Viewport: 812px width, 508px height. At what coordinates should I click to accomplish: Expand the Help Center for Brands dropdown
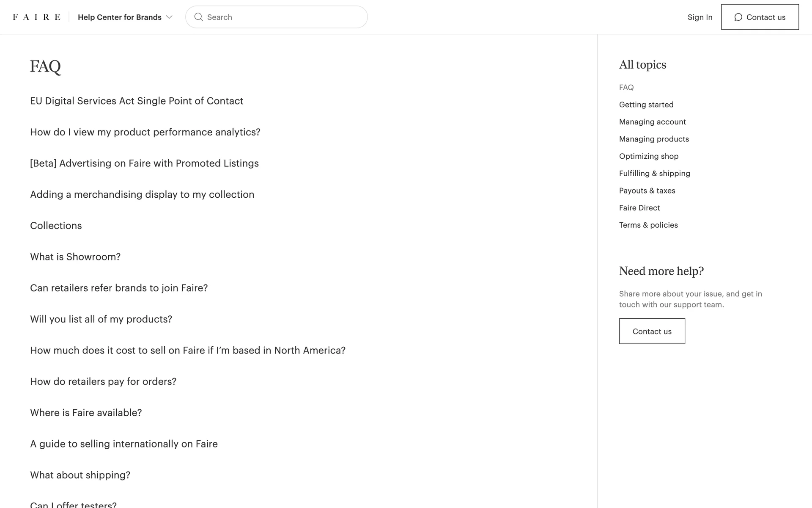(x=125, y=17)
